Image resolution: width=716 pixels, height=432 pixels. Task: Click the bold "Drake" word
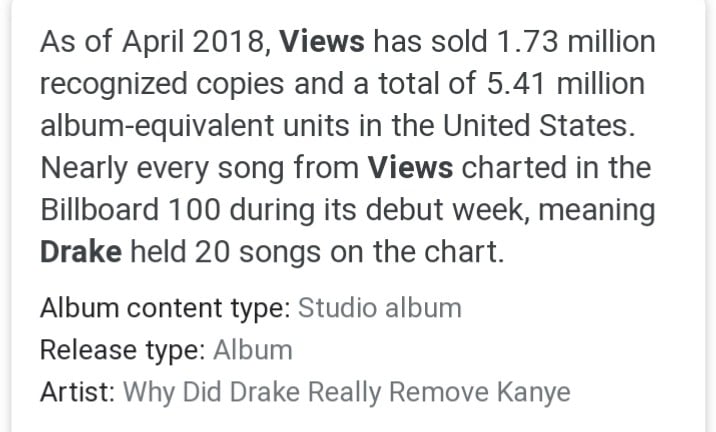coord(81,252)
